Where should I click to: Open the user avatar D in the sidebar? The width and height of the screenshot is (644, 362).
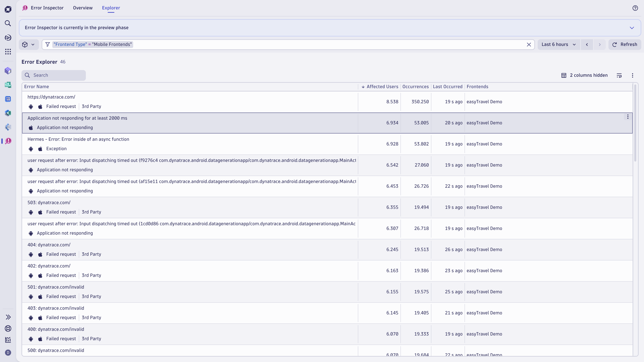point(8,352)
